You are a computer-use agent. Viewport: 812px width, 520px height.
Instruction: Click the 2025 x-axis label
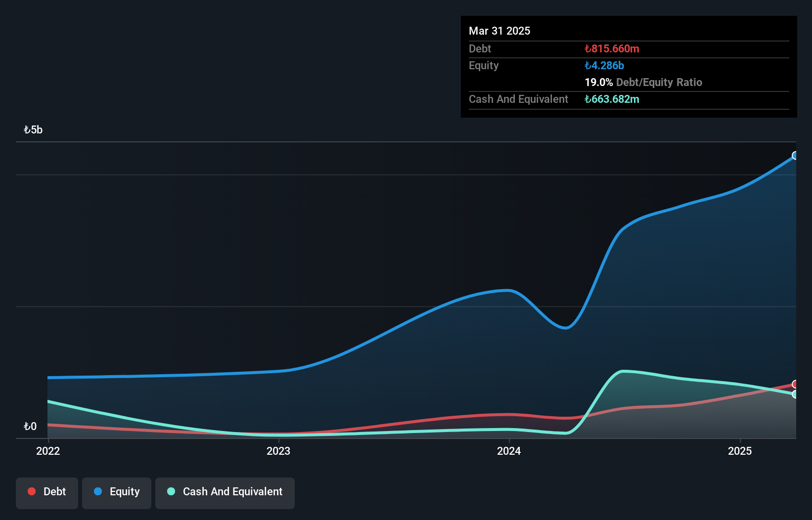click(x=740, y=451)
